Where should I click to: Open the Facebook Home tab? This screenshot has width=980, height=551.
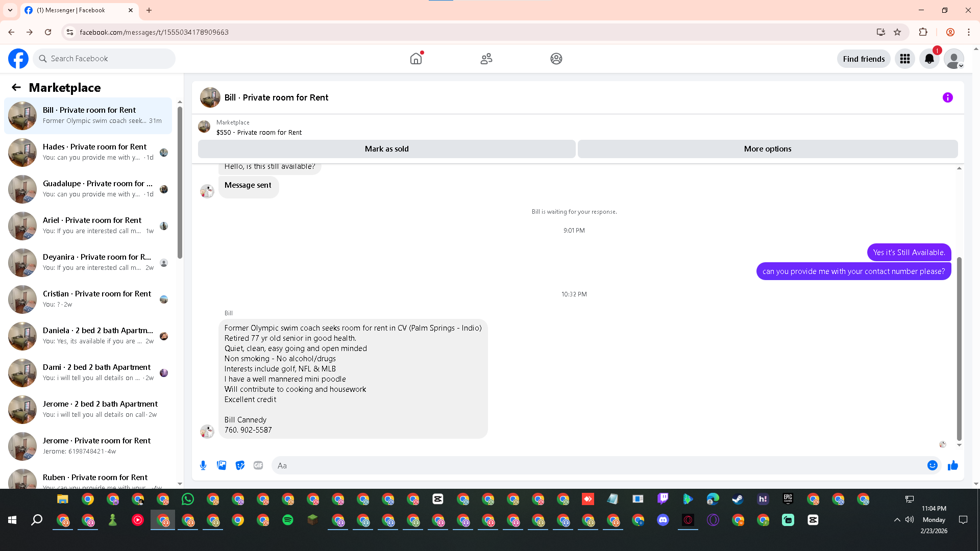(x=416, y=59)
